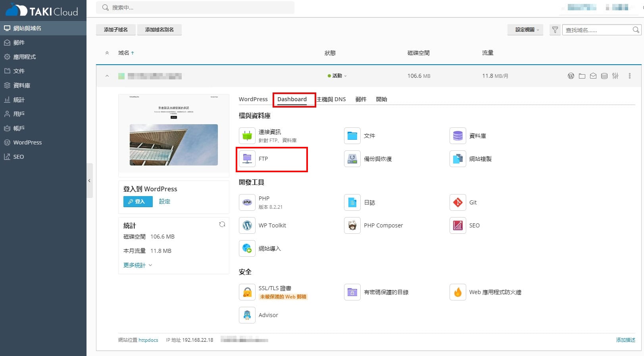Switch to the Dashboard tab
Viewport: 644px width, 356px height.
click(292, 99)
